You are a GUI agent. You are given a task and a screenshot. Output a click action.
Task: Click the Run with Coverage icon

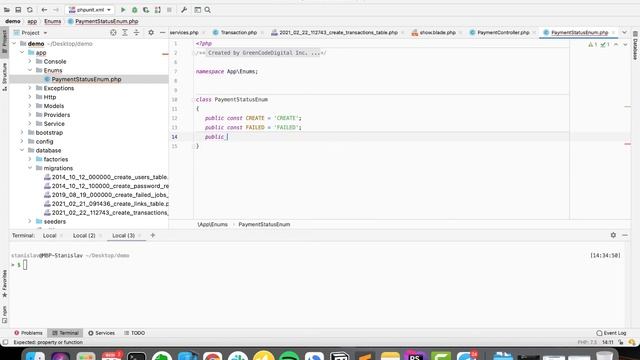click(x=146, y=10)
